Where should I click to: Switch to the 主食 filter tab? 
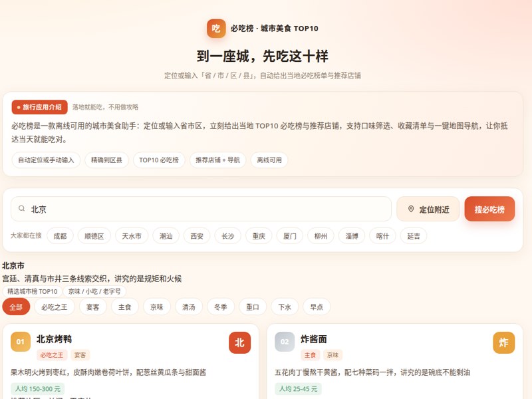pyautogui.click(x=124, y=307)
